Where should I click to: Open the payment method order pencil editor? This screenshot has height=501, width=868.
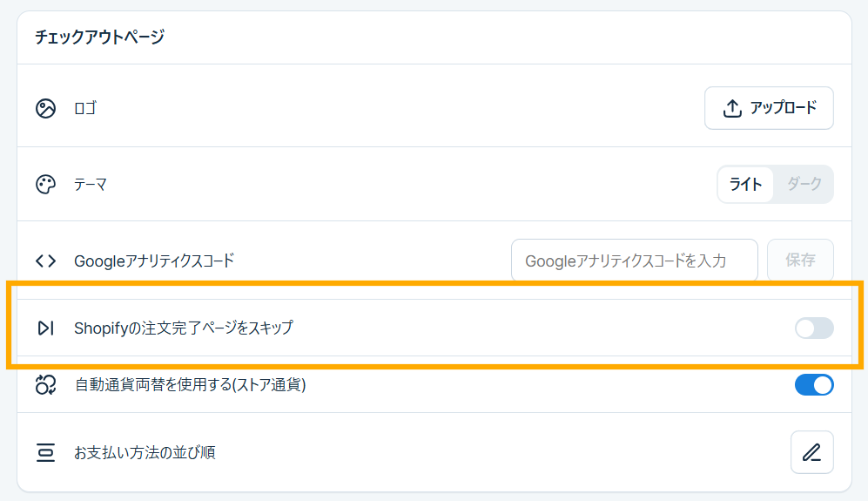[x=812, y=452]
